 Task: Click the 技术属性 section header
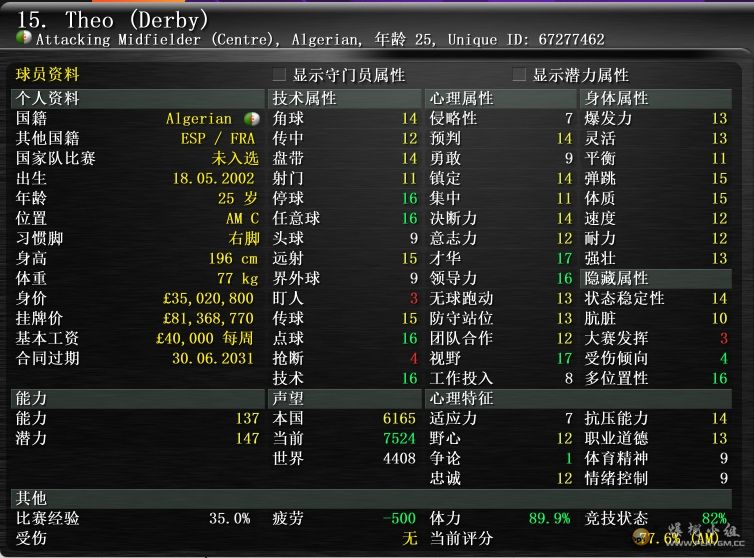(x=304, y=99)
